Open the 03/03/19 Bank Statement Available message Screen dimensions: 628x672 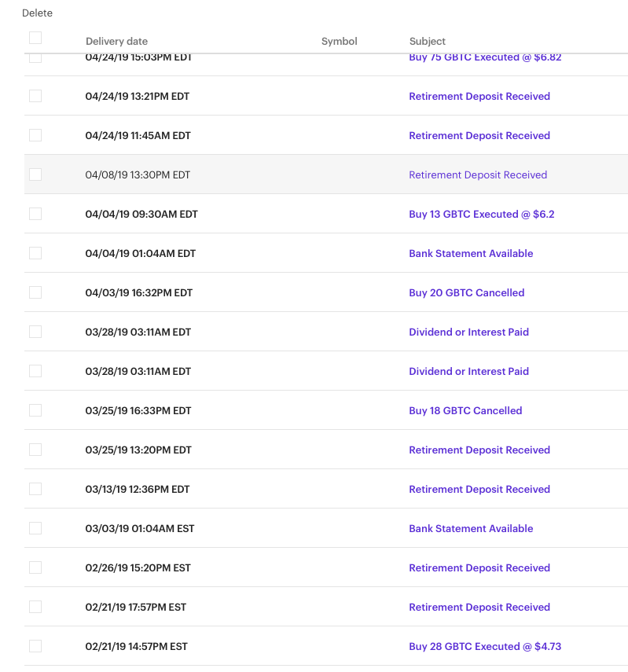pyautogui.click(x=471, y=528)
